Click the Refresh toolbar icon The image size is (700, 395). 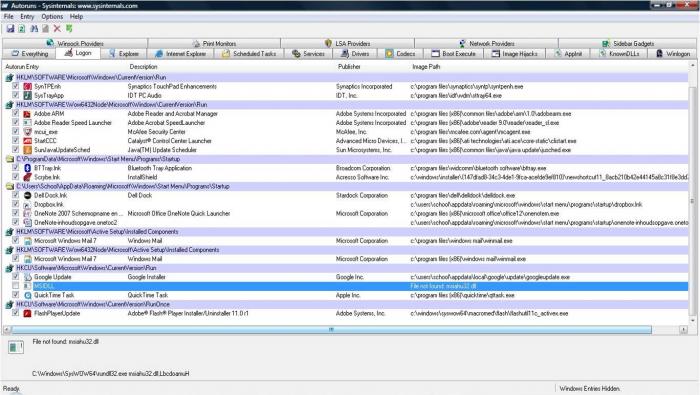pos(21,29)
